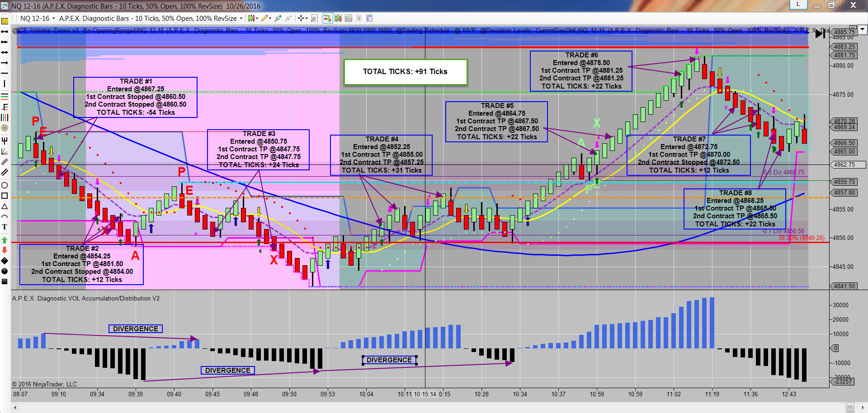868x413 pixels.
Task: Click the horizontal scrollbar thumb grip
Action: [x=850, y=408]
